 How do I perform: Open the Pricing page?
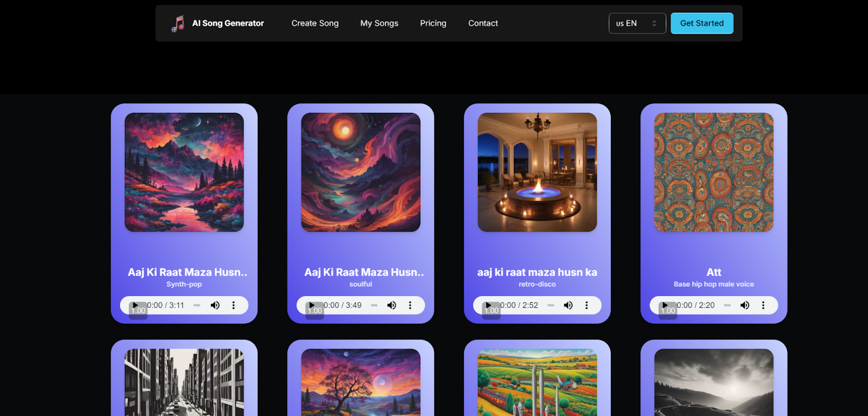[x=433, y=23]
